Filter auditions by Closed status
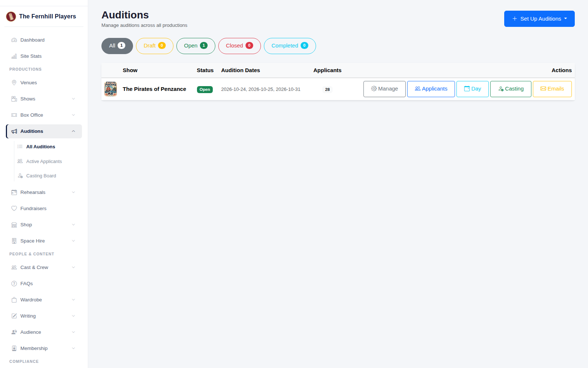 tap(239, 46)
